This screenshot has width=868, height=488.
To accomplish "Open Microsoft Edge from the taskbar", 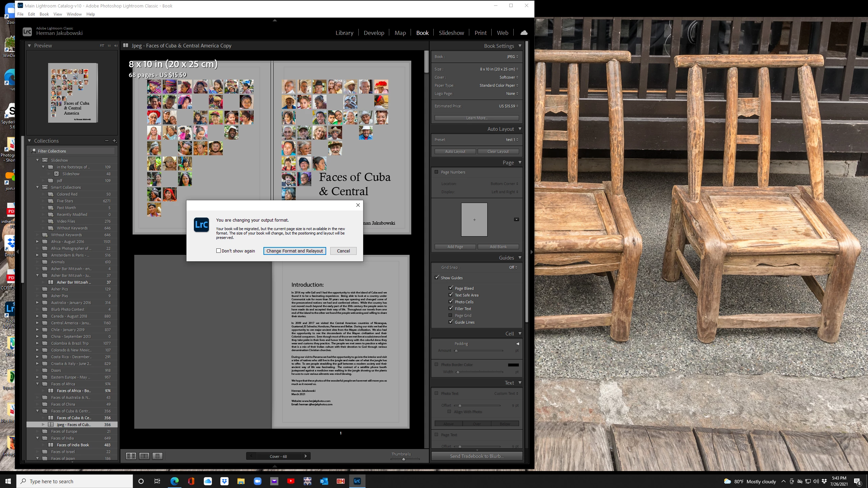I will 174,481.
